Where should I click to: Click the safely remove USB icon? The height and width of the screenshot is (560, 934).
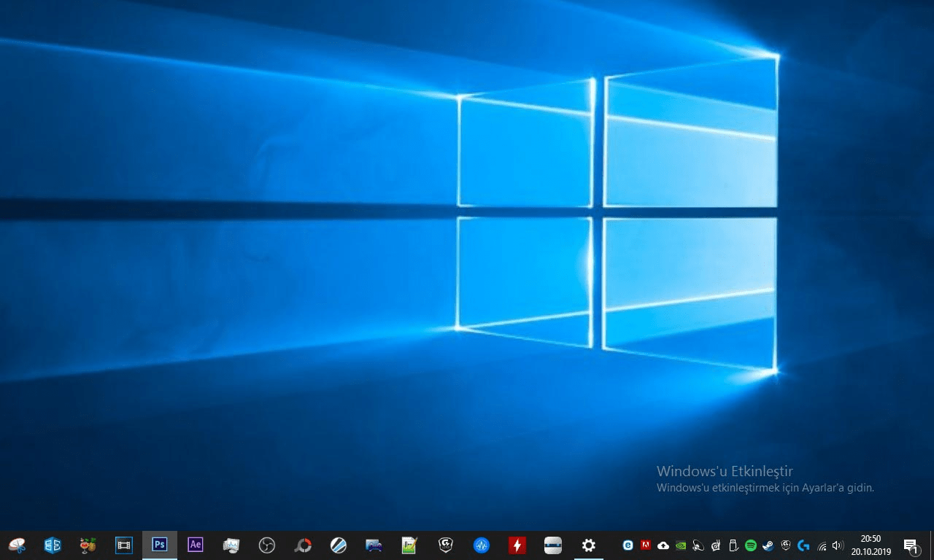734,545
